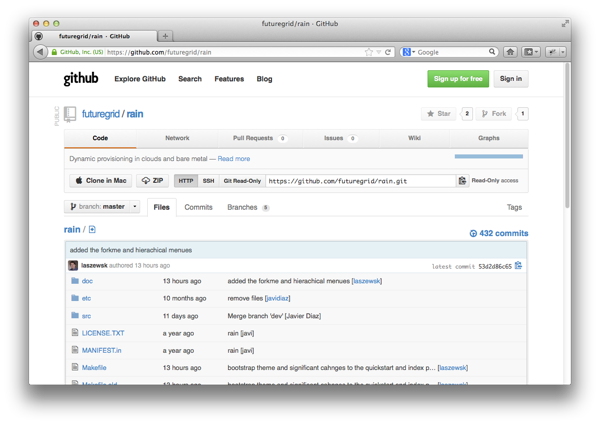
Task: Open the branch: master dropdown
Action: point(102,207)
